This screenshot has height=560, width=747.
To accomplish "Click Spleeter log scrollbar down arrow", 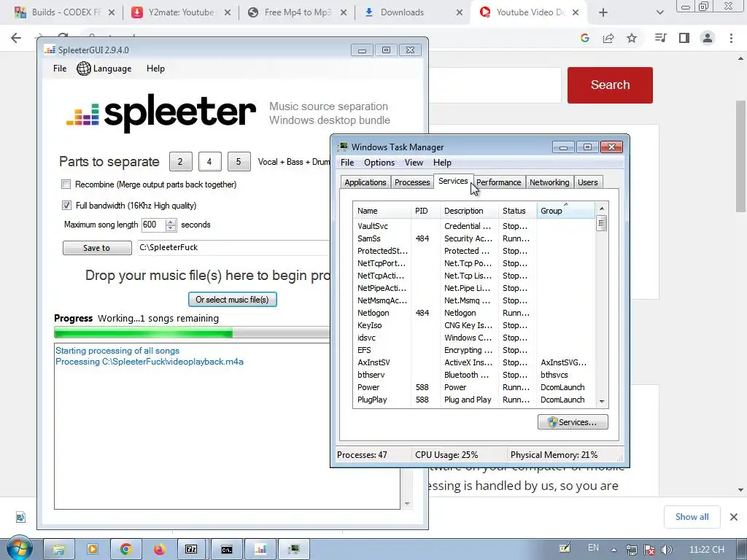I will 407,504.
